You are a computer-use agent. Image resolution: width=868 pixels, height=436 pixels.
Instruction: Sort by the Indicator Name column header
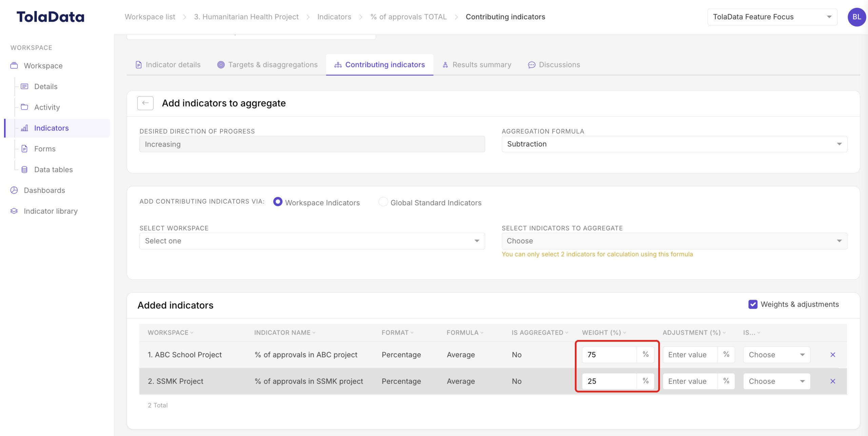(x=285, y=333)
